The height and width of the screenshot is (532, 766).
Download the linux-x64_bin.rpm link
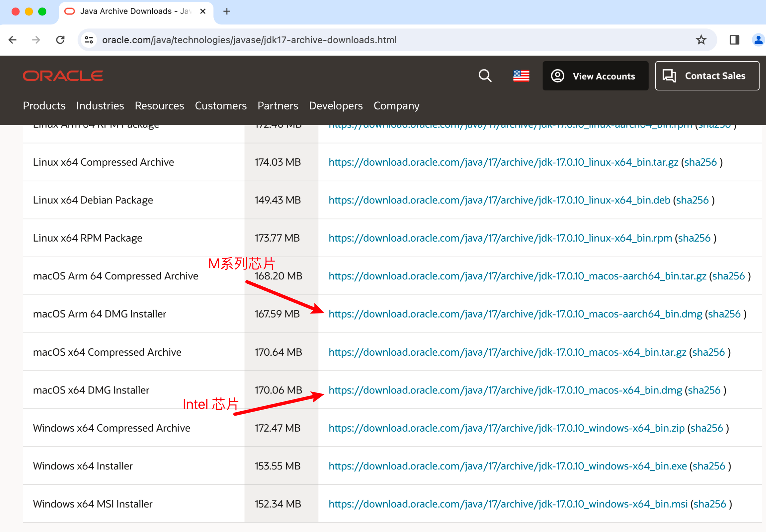pos(500,238)
